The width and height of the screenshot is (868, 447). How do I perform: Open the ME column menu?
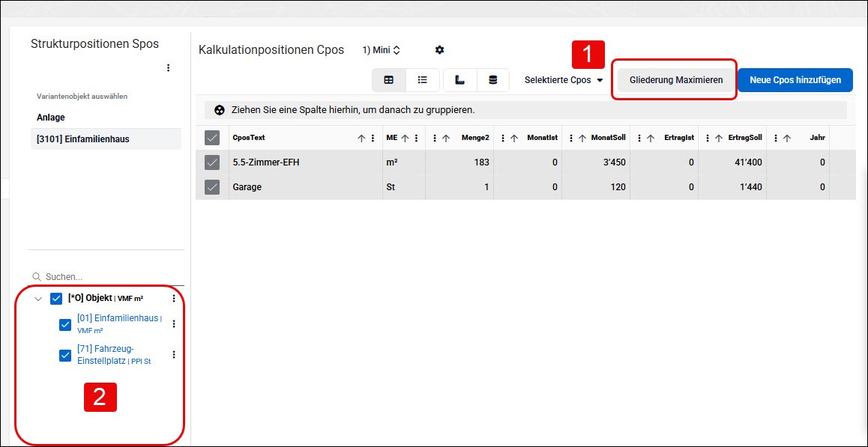click(416, 139)
